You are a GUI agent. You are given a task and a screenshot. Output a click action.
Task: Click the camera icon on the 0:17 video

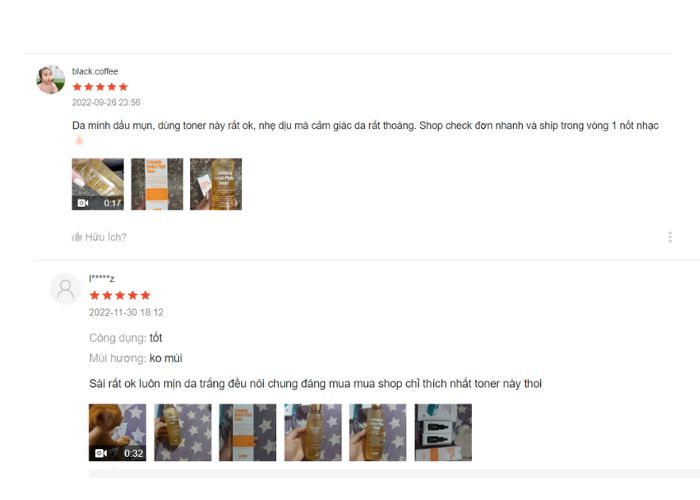click(83, 203)
